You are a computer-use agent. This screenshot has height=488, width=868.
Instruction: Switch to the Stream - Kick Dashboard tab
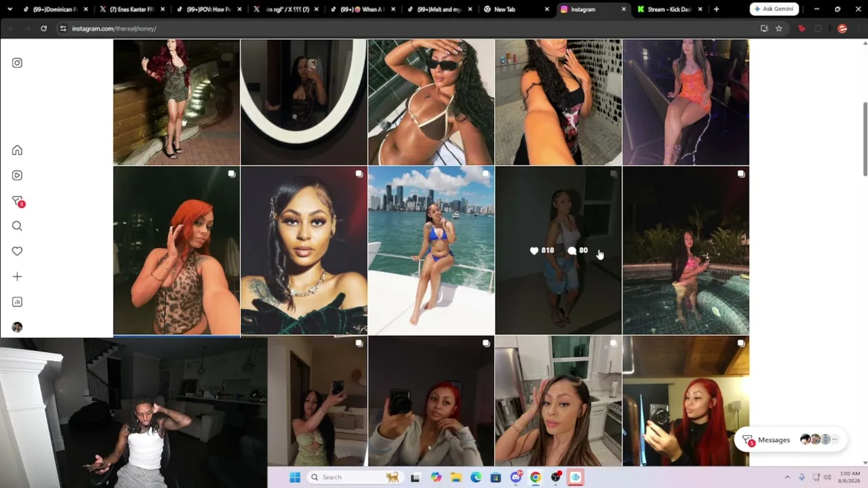669,9
